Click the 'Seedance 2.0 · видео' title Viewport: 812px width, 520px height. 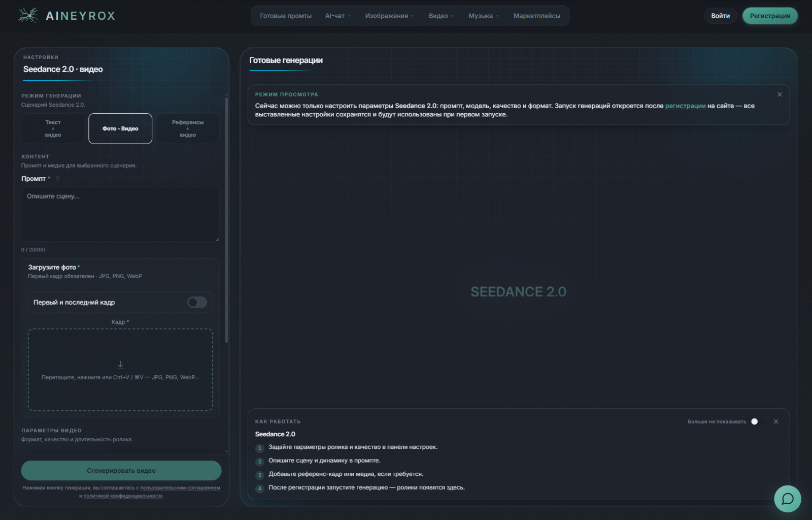click(63, 69)
